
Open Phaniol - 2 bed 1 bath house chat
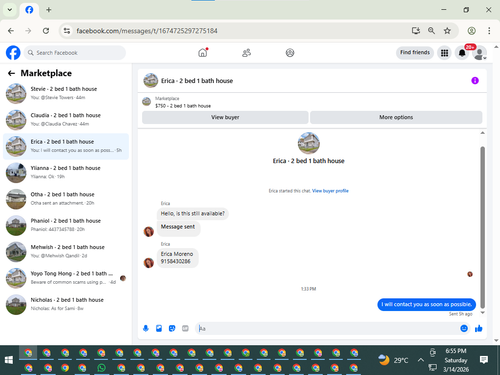point(66,225)
